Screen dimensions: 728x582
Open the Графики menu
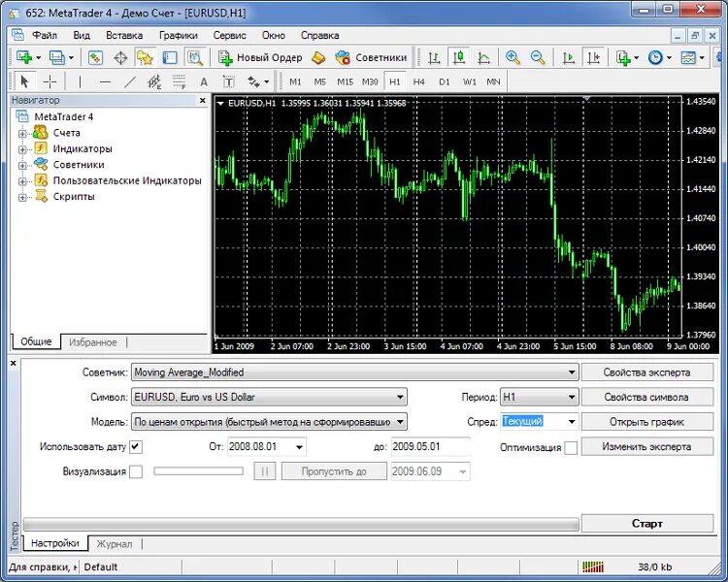(x=179, y=35)
